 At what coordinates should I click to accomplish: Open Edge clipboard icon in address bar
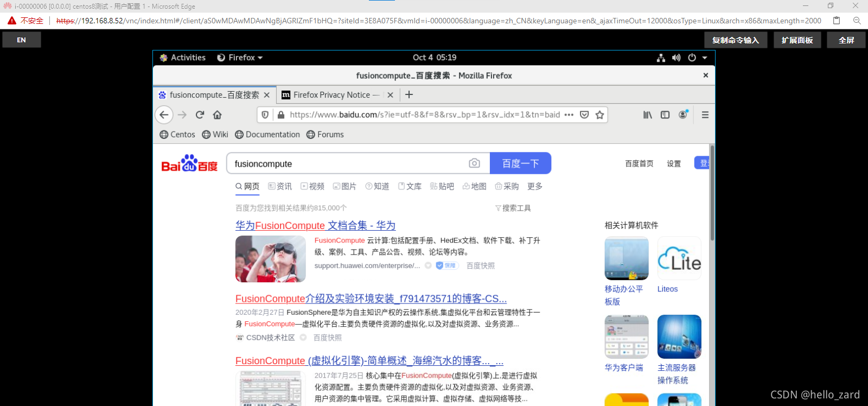[837, 21]
